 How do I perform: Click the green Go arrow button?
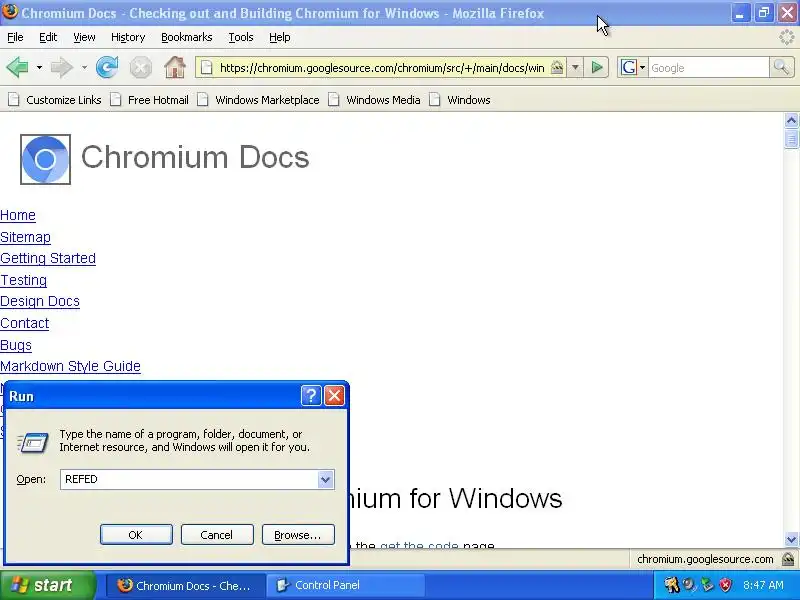596,67
